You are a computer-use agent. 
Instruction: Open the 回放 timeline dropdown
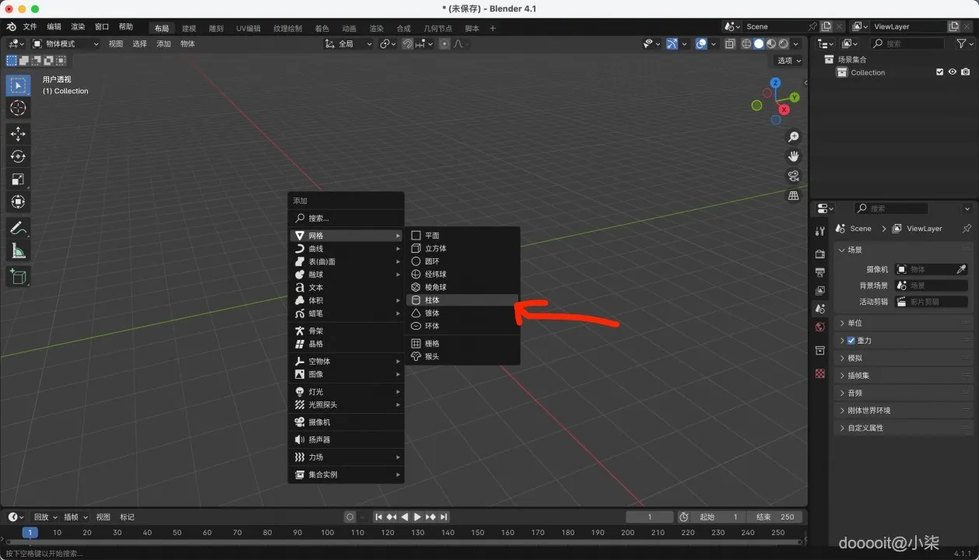point(45,517)
